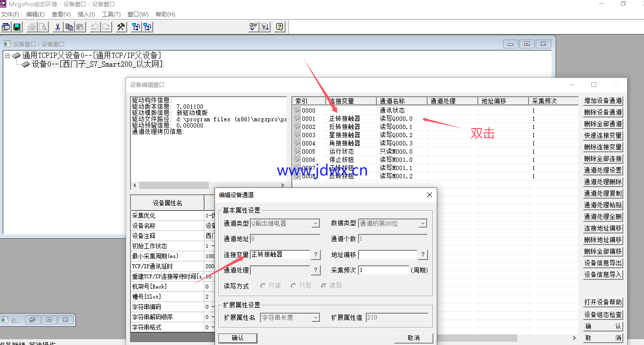The image size is (644, 345).
Task: Click the yellow help question icon
Action: [280, 27]
